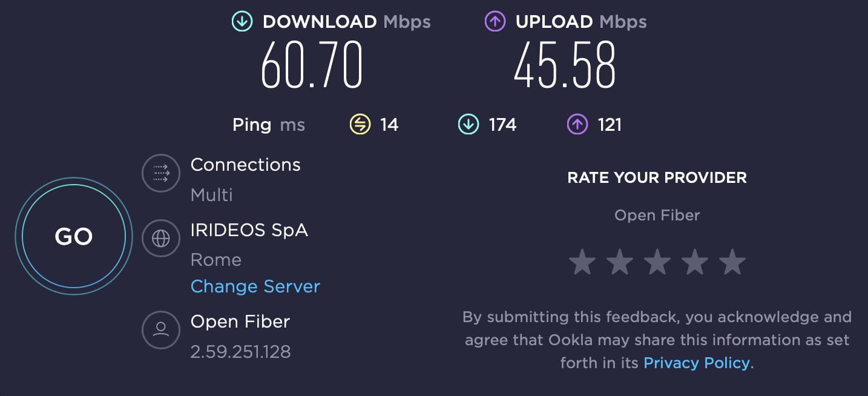Click the Connections mode icon
868x396 pixels.
(x=161, y=174)
